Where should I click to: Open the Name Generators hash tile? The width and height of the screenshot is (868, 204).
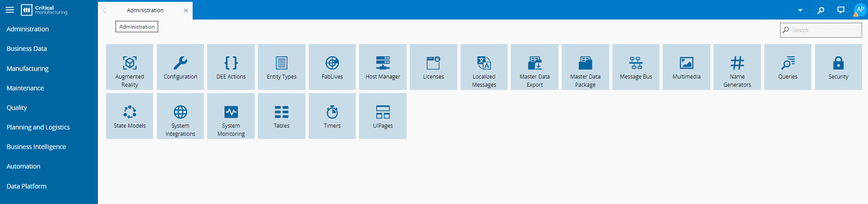point(737,67)
